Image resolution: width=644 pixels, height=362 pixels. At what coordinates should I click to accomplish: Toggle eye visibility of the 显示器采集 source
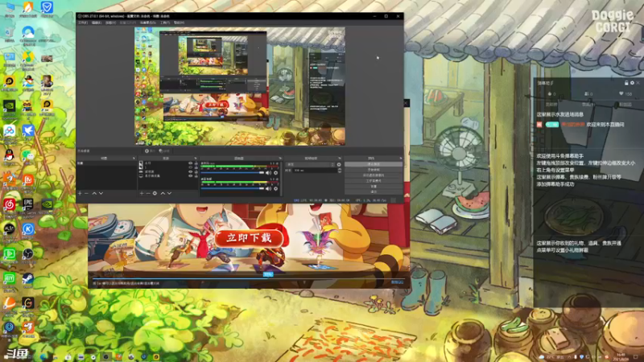coord(190,175)
